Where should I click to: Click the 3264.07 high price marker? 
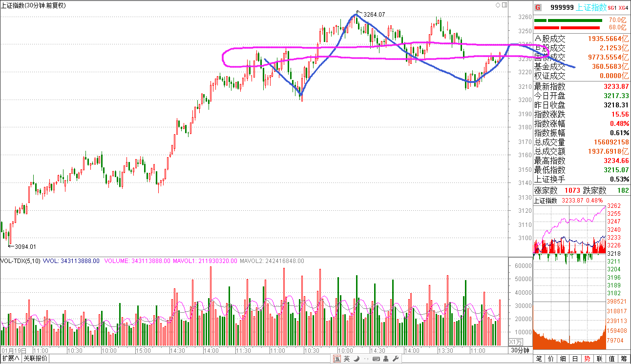[374, 15]
